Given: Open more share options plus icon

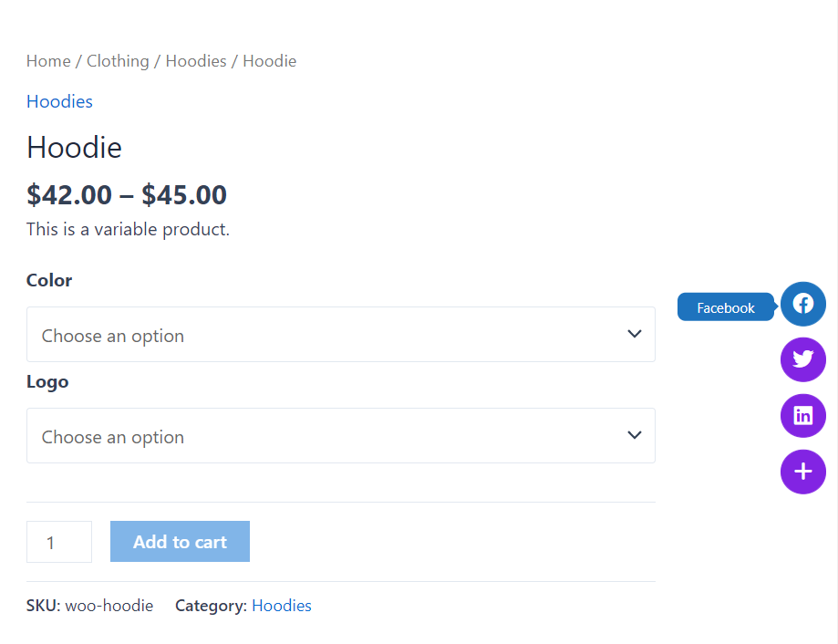Looking at the screenshot, I should pyautogui.click(x=802, y=472).
